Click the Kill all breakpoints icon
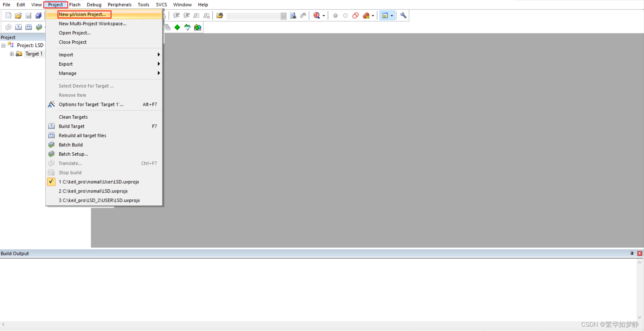This screenshot has width=644, height=331. click(x=366, y=15)
